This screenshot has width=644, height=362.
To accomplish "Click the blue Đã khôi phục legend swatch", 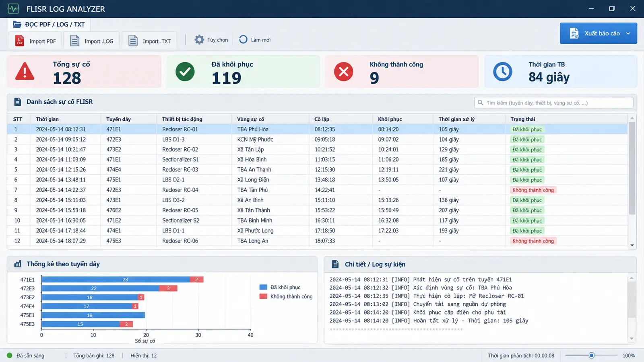I will [263, 287].
